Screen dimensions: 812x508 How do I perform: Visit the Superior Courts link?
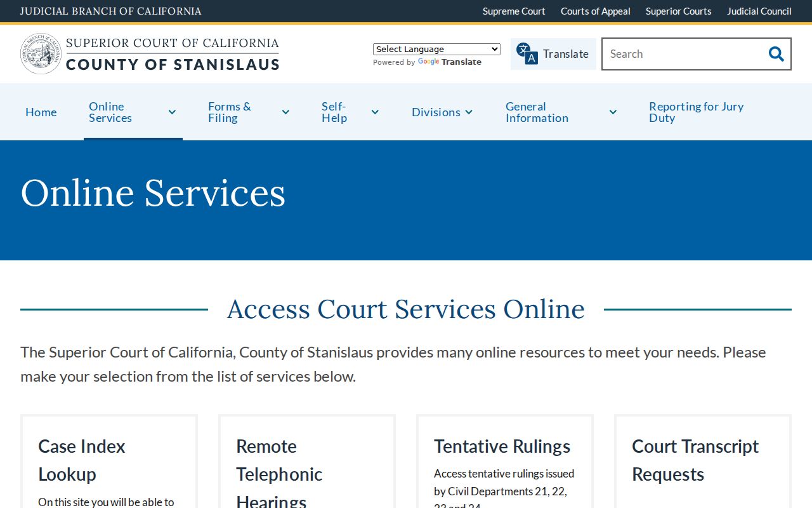[679, 11]
